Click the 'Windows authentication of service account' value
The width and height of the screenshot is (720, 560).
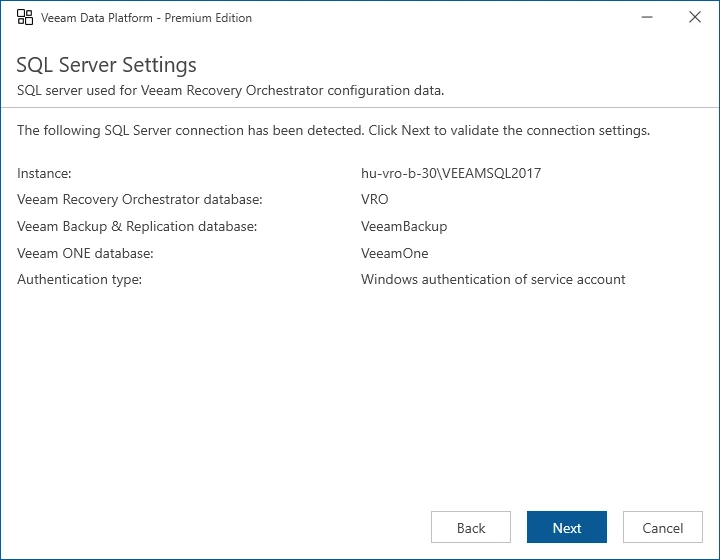click(x=493, y=280)
